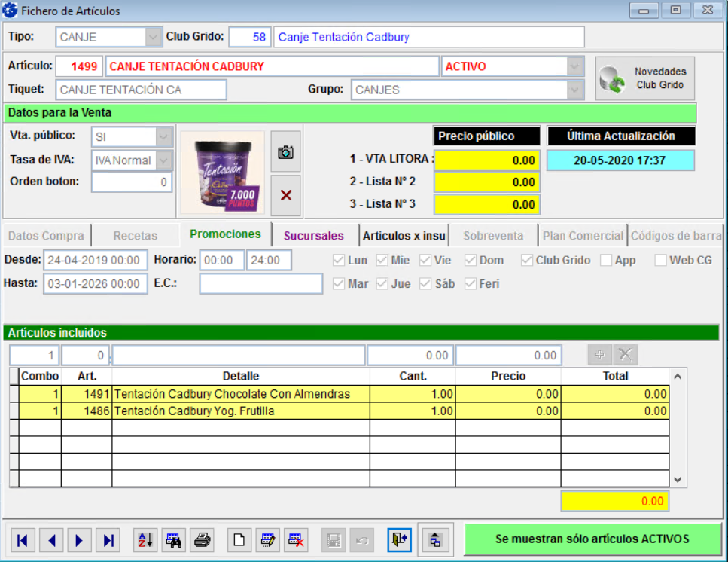This screenshot has width=728, height=562.
Task: Minimize the Fichero de Artículos window
Action: click(x=644, y=11)
